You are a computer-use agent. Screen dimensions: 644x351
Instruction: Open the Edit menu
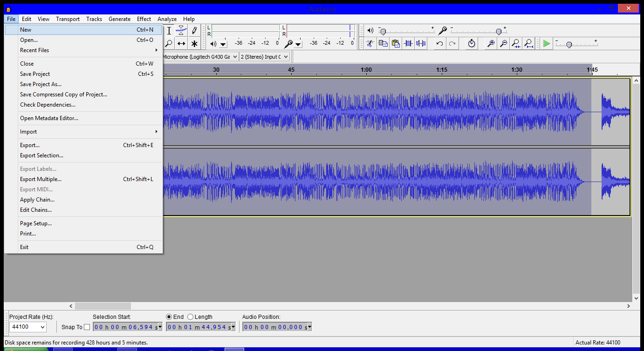pyautogui.click(x=27, y=19)
